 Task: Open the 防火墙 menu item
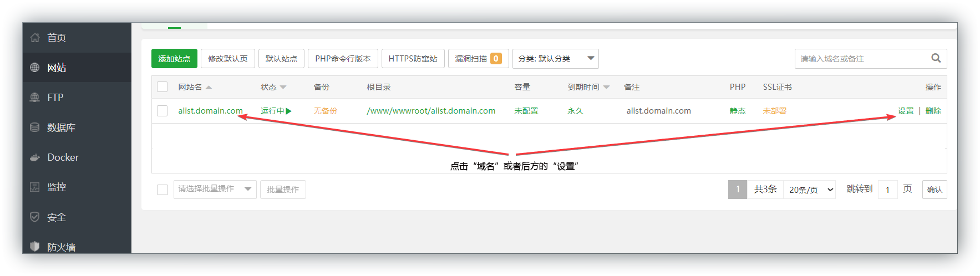pyautogui.click(x=61, y=247)
